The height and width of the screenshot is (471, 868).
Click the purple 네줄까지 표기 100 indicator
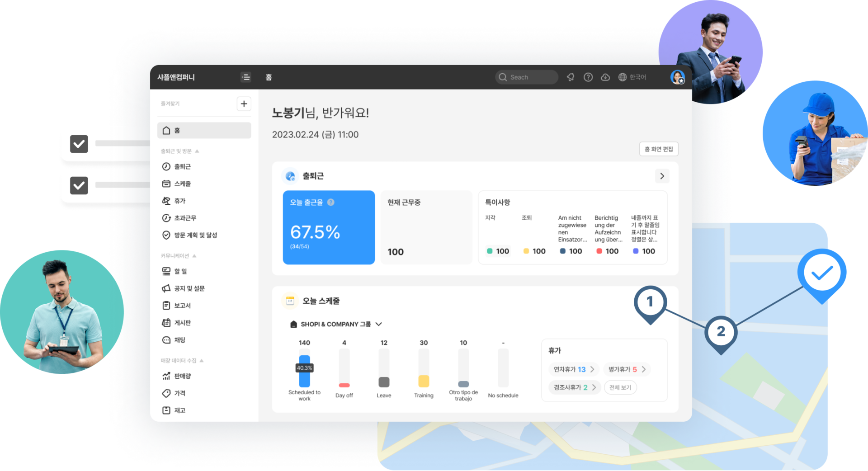(644, 251)
